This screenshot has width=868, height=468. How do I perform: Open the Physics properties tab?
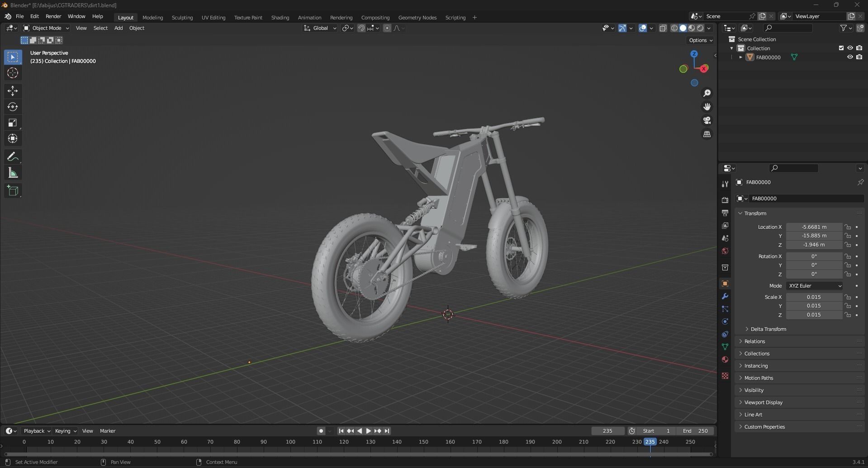725,321
